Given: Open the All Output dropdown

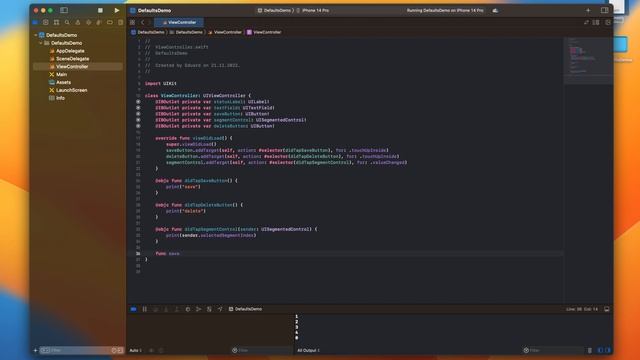Looking at the screenshot, I should coord(309,351).
